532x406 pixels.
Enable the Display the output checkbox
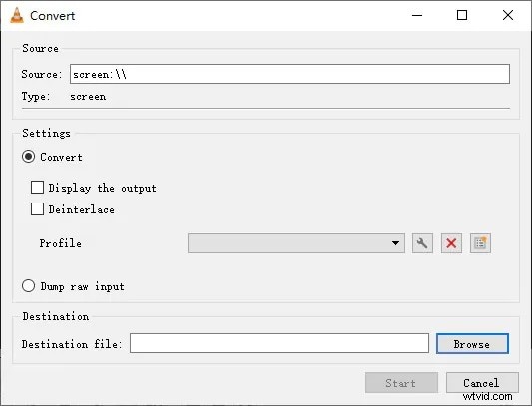coord(37,187)
